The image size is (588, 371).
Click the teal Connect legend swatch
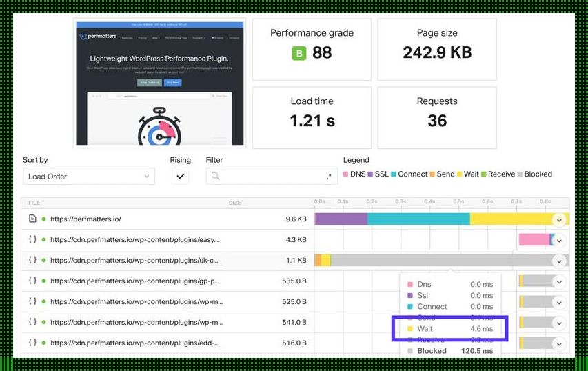tap(394, 174)
